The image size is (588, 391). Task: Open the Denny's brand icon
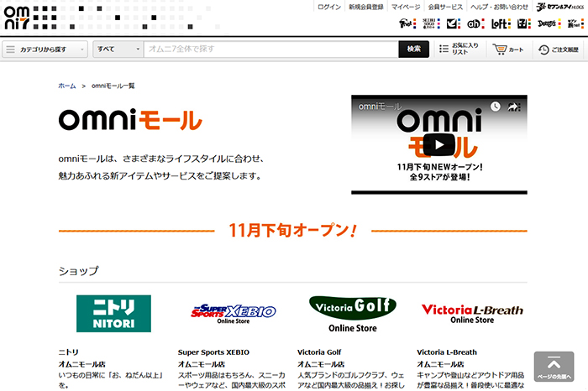549,23
